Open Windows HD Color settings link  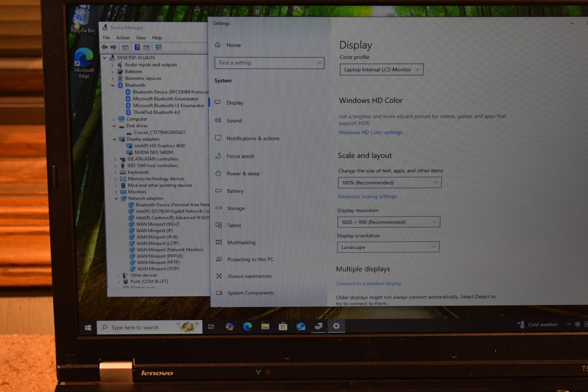tap(370, 132)
